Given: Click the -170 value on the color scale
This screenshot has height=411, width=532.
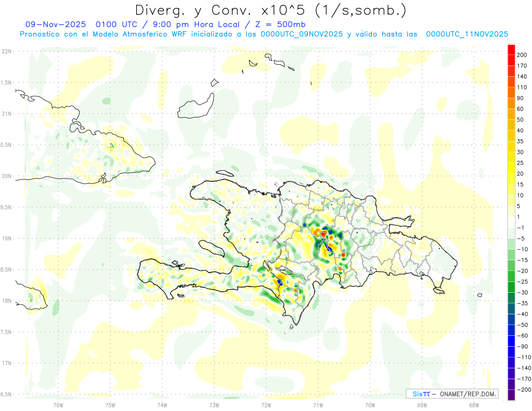Looking at the screenshot, I should 523,379.
